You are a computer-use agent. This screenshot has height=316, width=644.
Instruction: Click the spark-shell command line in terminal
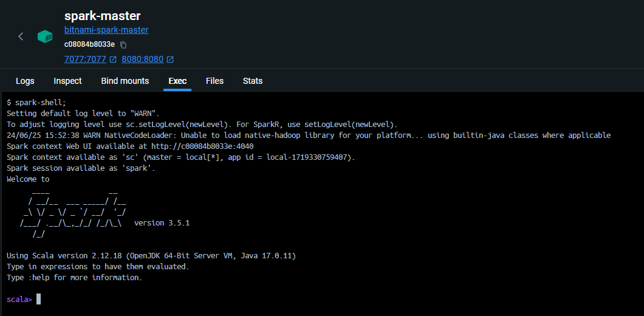point(36,103)
